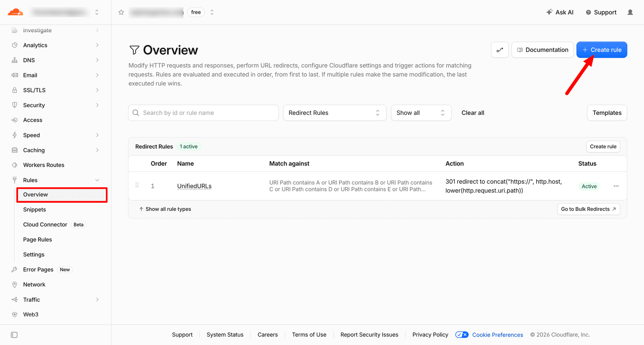Click the Web3 icon in sidebar

coord(14,314)
